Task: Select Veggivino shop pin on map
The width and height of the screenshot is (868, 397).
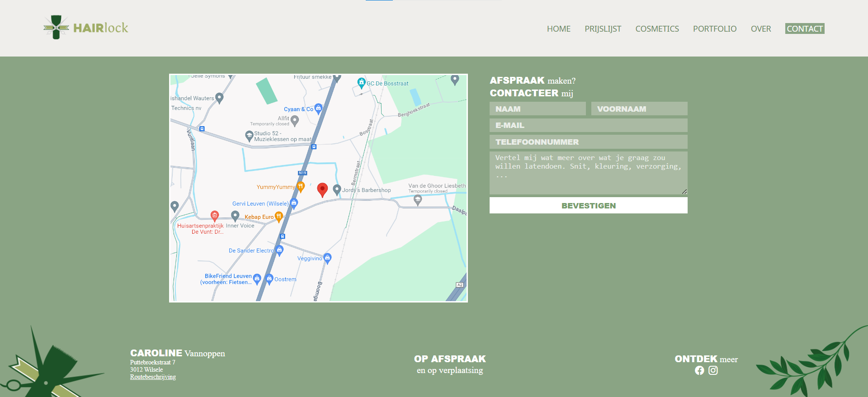Action: pos(327,259)
